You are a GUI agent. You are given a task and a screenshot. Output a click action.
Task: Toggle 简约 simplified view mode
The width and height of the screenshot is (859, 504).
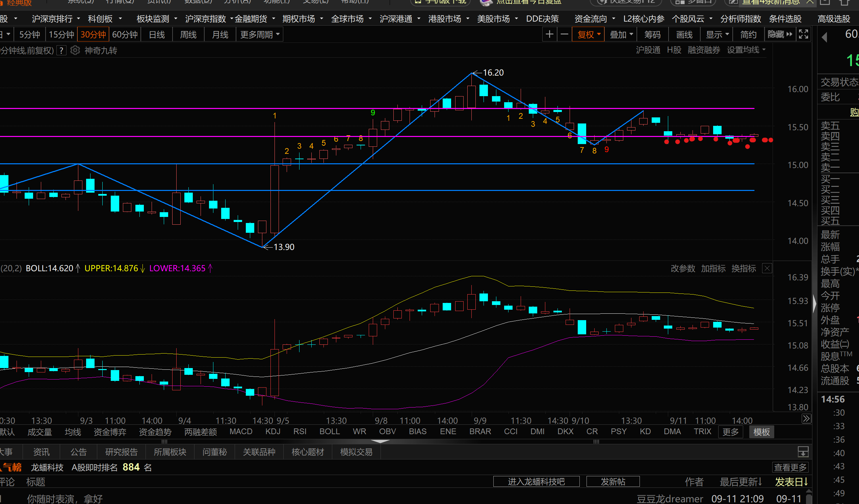tap(748, 34)
